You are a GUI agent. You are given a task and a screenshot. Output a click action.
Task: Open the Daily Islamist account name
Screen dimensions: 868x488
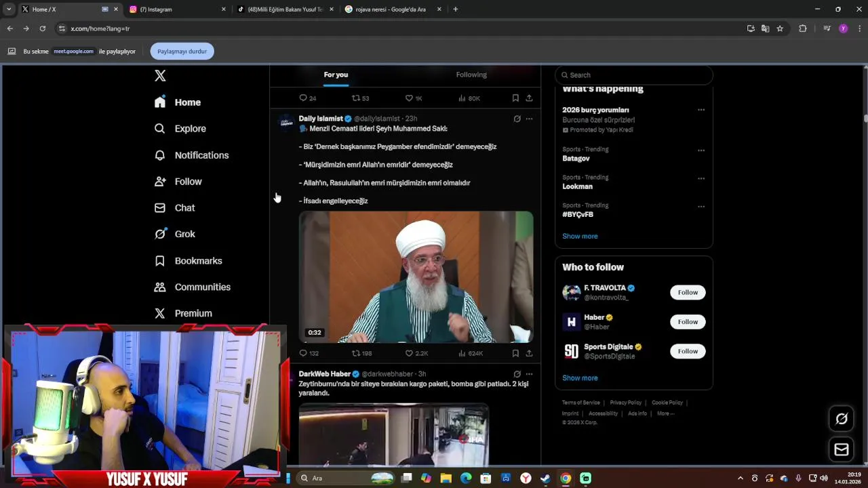coord(321,119)
